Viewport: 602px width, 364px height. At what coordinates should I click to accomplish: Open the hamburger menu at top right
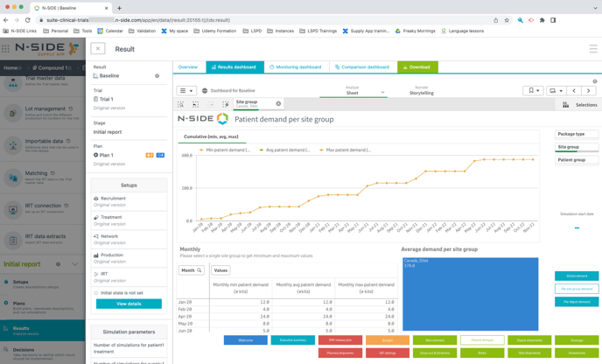coord(592,49)
